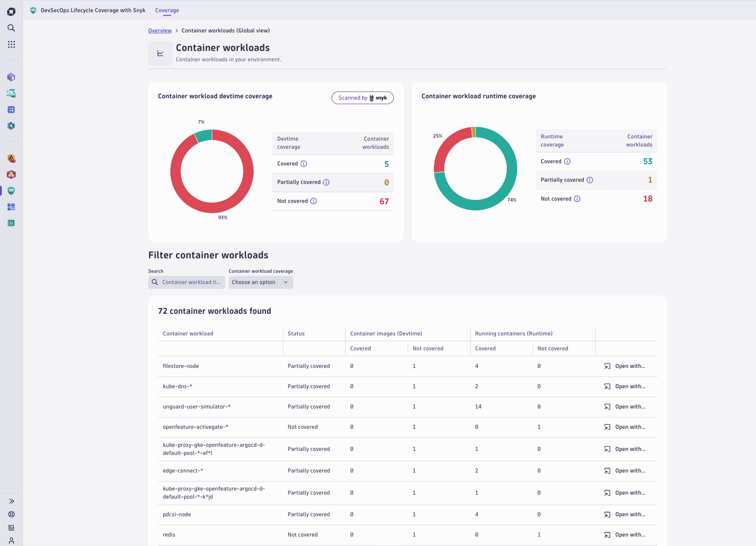Click devtime Covered count 5
Screen dimensions: 756x546
pyautogui.click(x=387, y=164)
